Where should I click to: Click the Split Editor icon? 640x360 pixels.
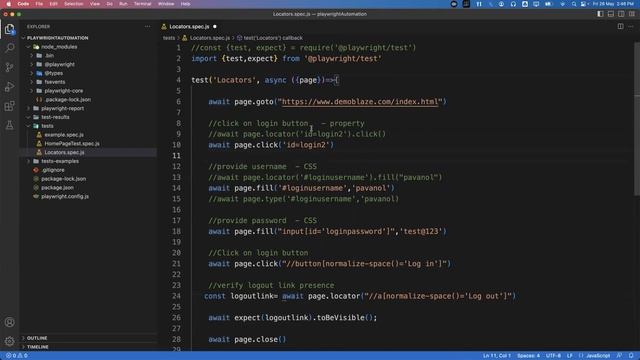coord(620,27)
